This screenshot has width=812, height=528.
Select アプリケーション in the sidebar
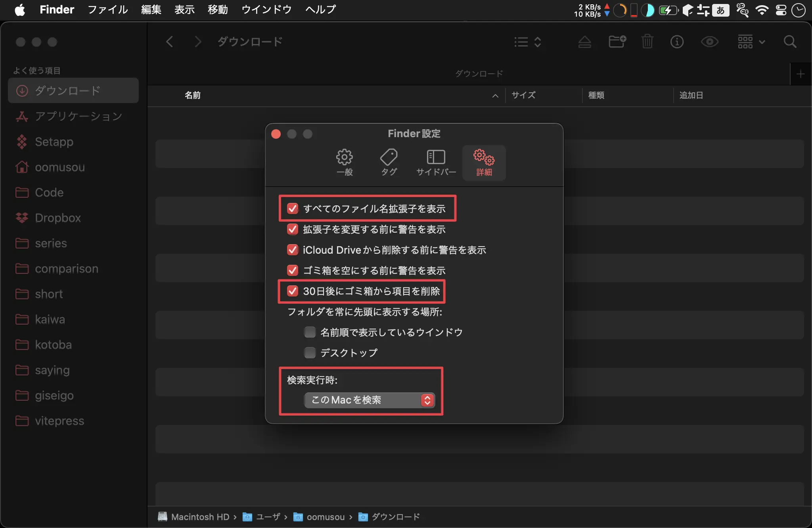click(x=73, y=116)
